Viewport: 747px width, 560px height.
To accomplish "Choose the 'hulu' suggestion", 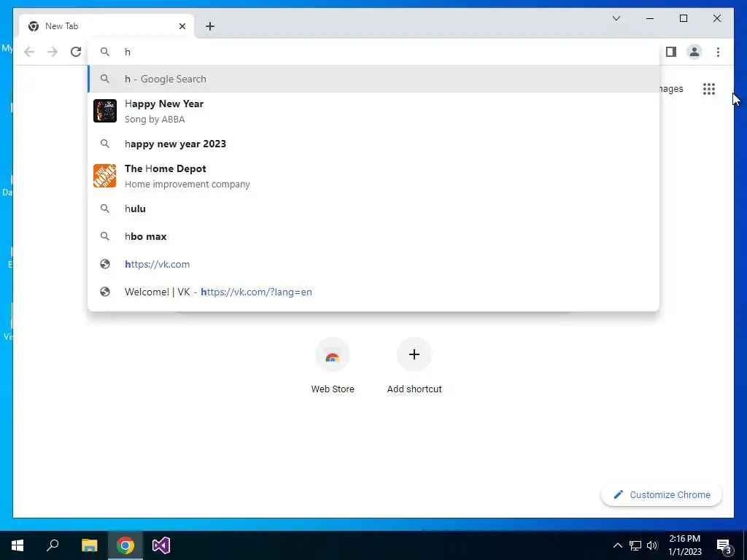I will [x=373, y=209].
